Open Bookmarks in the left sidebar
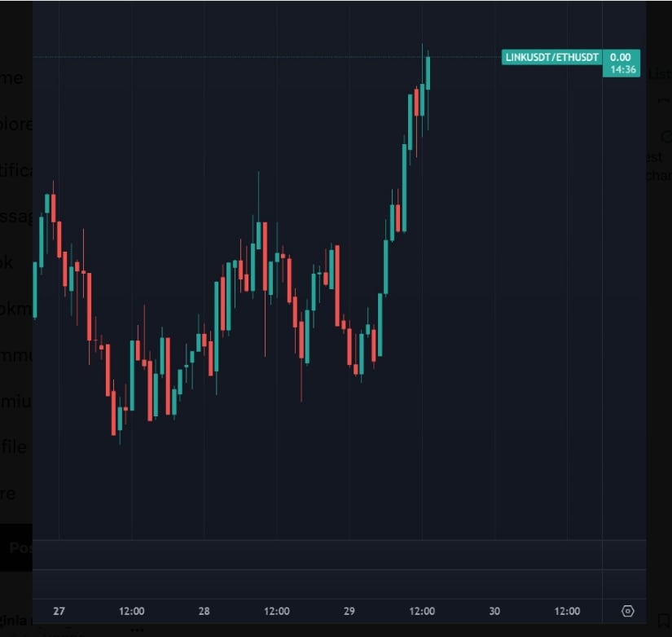Screen dimensions: 672x637 (16, 309)
